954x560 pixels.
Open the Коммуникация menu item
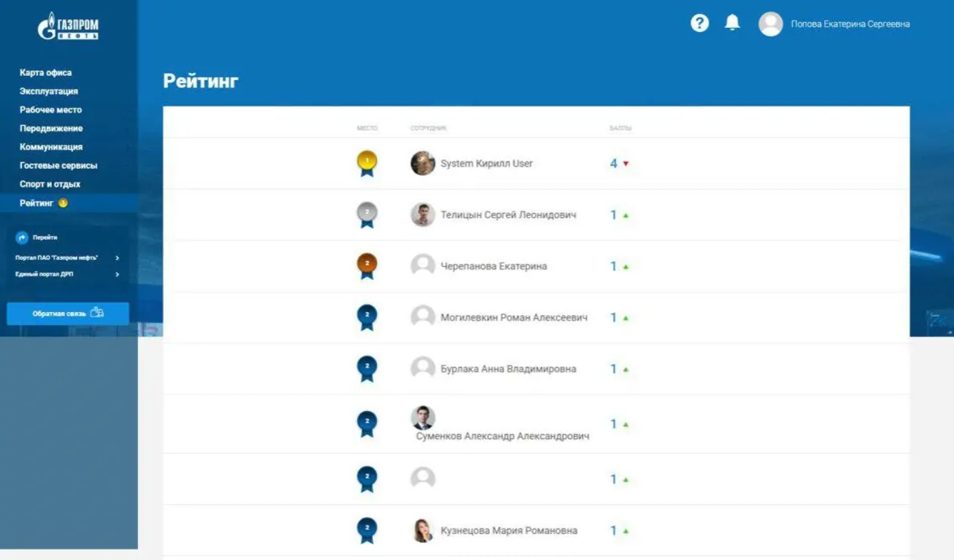pos(51,147)
